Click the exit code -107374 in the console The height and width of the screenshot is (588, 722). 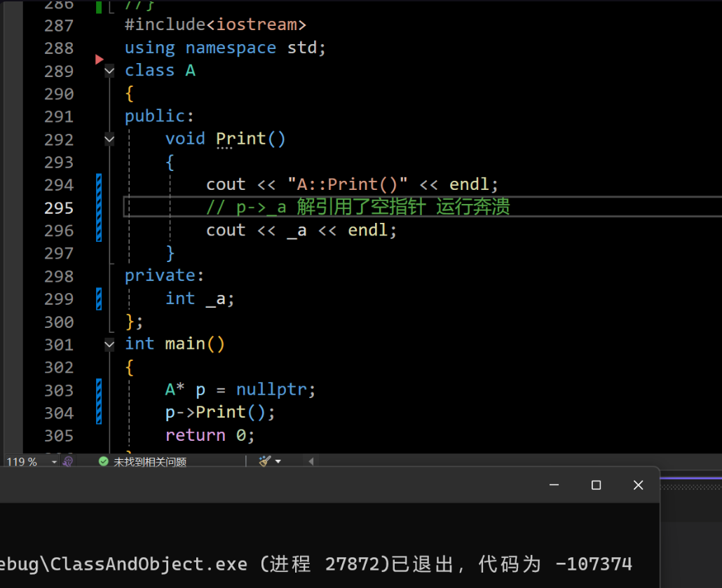tap(594, 564)
